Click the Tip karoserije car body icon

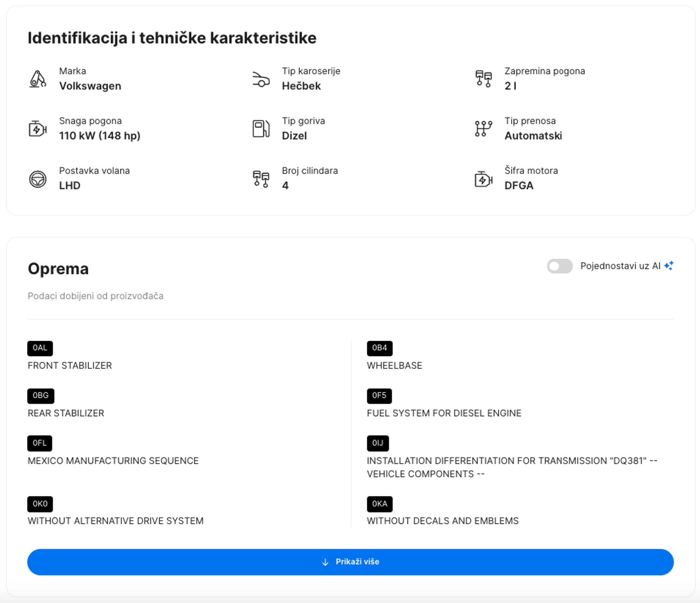[261, 79]
